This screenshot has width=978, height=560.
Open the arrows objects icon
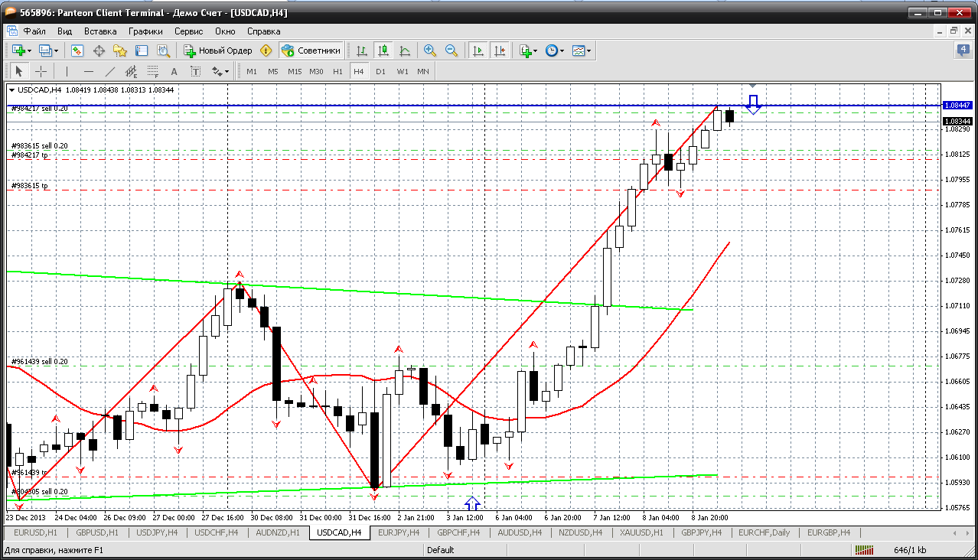coord(217,71)
